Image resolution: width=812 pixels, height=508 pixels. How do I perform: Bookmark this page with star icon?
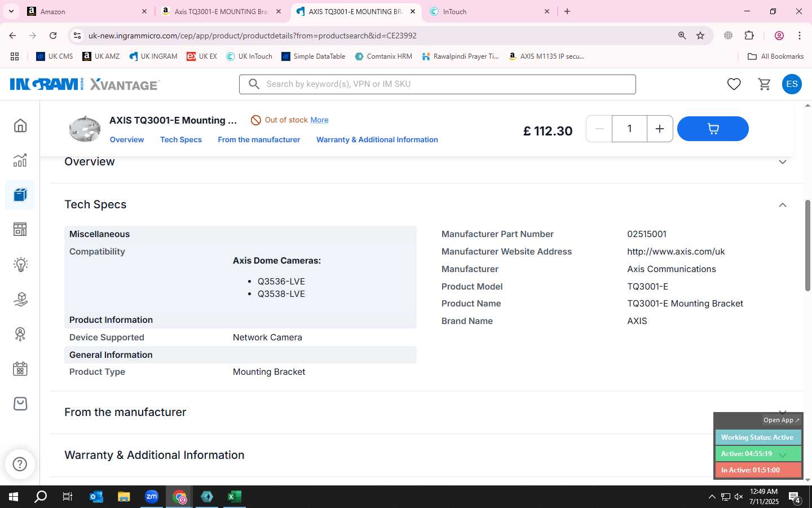700,36
